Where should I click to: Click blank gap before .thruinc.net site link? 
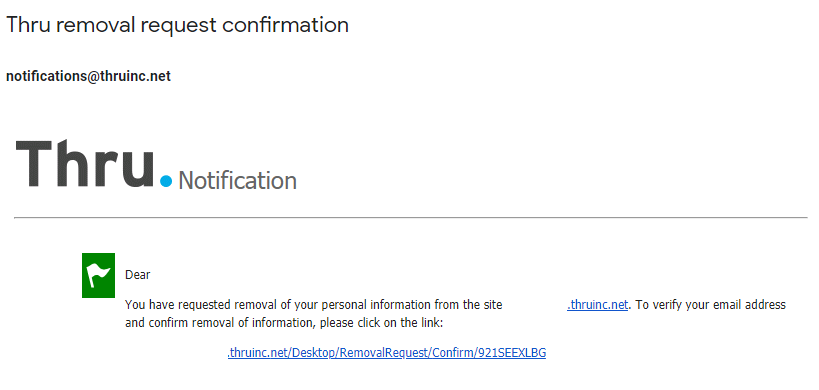click(534, 305)
